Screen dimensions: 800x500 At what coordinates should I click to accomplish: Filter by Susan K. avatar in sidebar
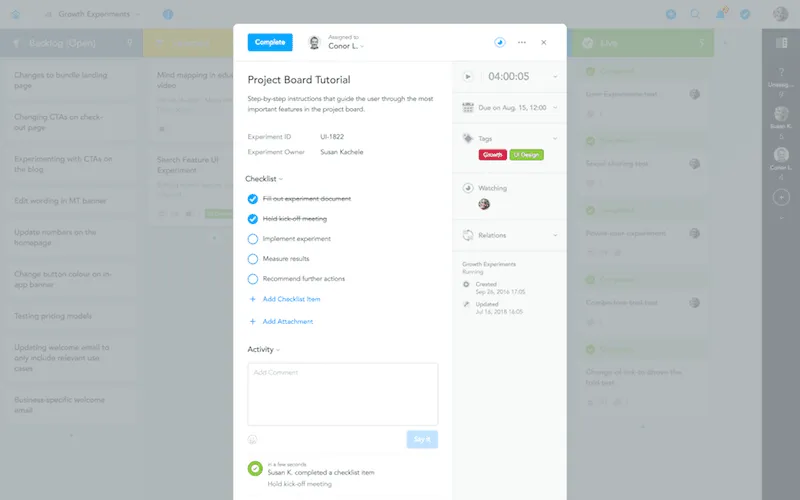781,114
